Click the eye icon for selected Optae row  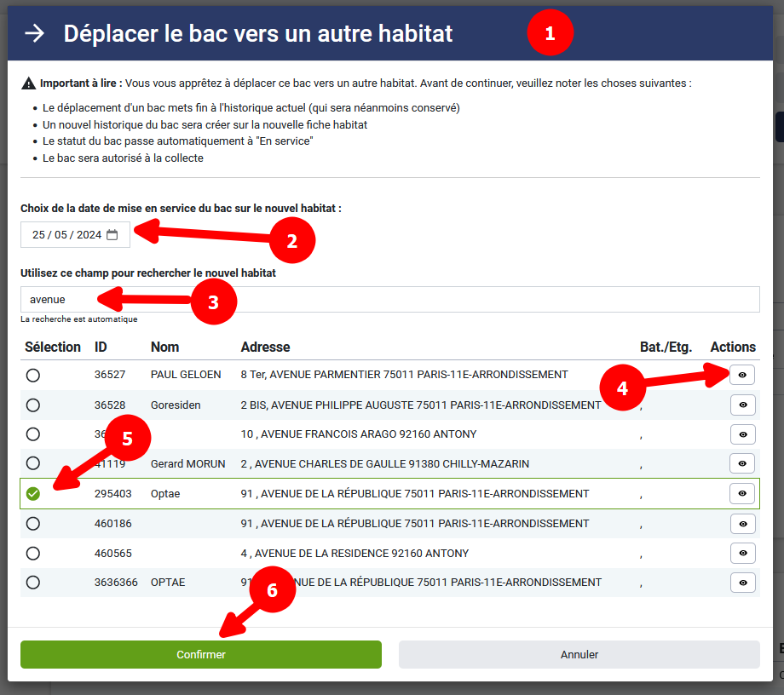pyautogui.click(x=742, y=493)
